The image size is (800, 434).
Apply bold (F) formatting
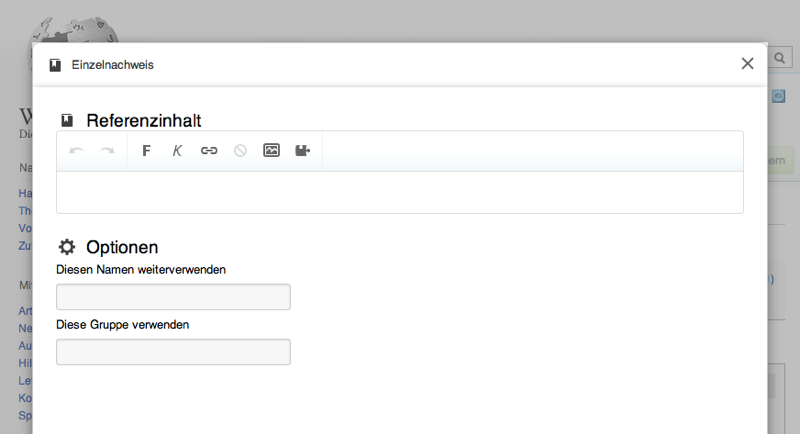(146, 150)
